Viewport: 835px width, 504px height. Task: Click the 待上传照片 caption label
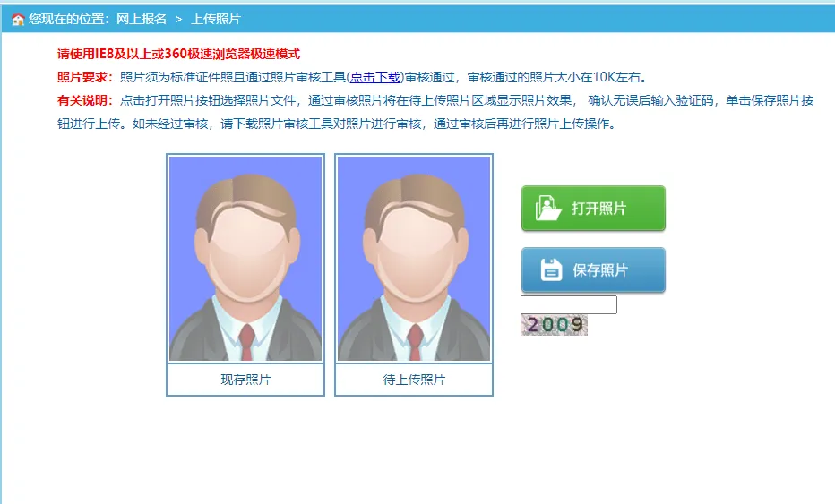coord(414,380)
